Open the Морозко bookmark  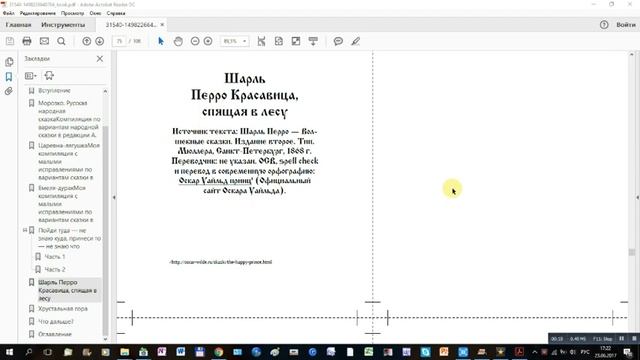pos(69,119)
